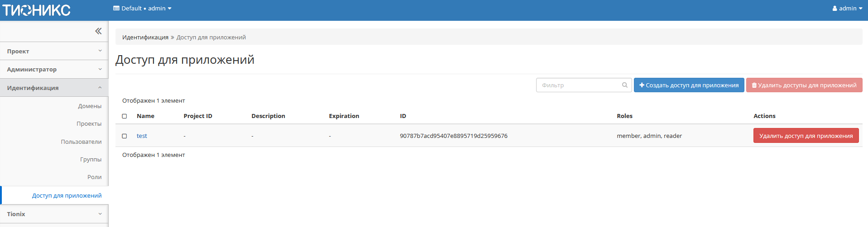Focus the Фильтр input field

(580, 85)
